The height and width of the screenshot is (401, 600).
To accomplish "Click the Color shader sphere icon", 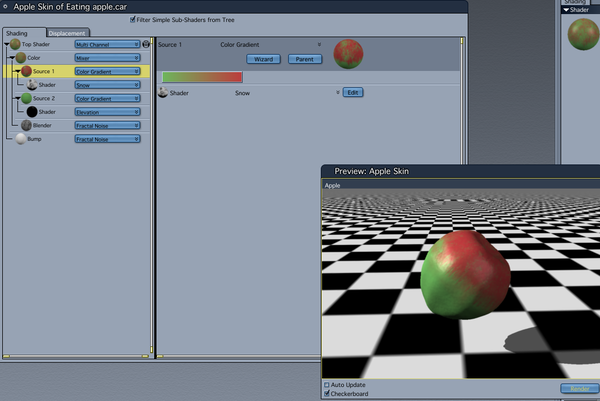I will coord(21,58).
